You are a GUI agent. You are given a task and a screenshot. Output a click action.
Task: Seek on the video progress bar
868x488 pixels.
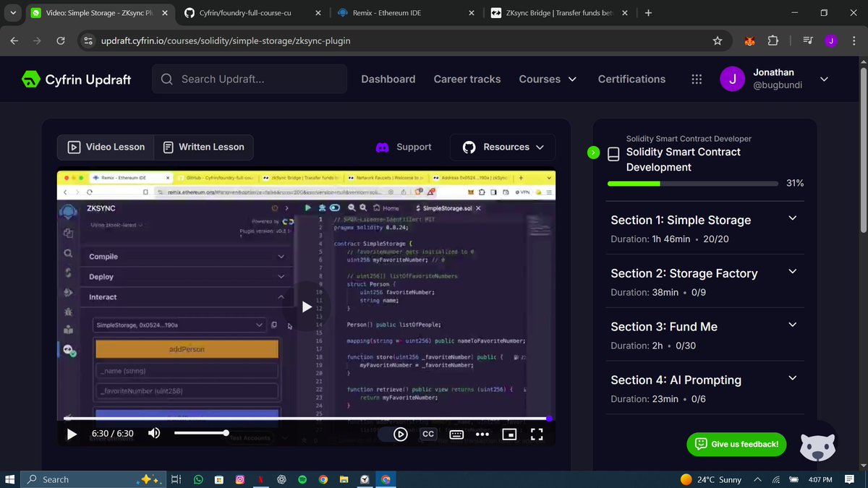[307, 419]
